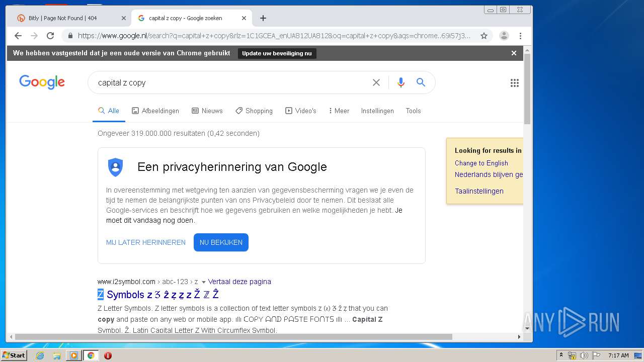644x362 pixels.
Task: Switch to Nieuws results
Action: tap(207, 111)
